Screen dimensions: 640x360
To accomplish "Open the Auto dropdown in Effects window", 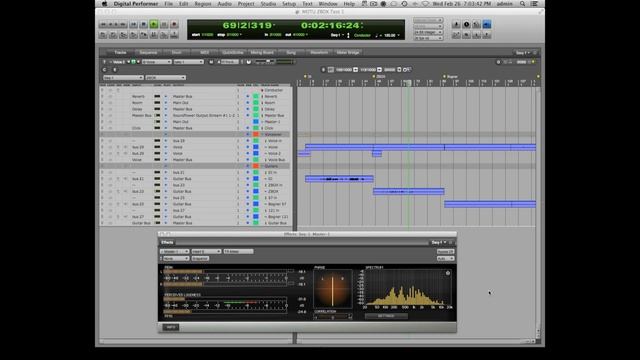I will coord(445,258).
